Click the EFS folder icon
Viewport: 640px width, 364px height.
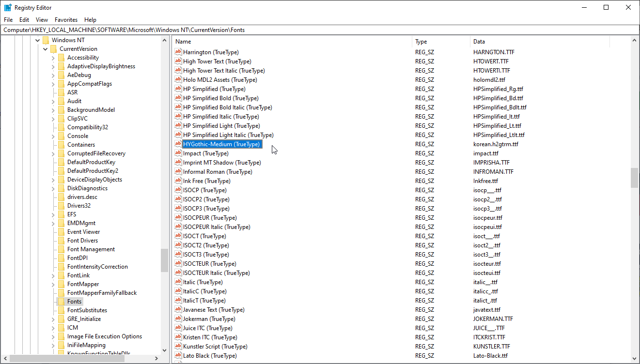61,214
